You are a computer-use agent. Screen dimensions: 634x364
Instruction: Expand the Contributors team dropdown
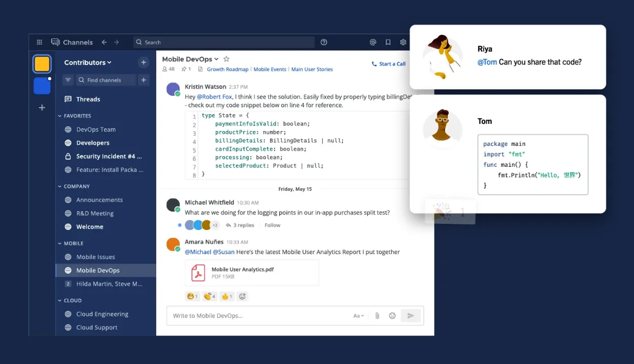click(87, 63)
